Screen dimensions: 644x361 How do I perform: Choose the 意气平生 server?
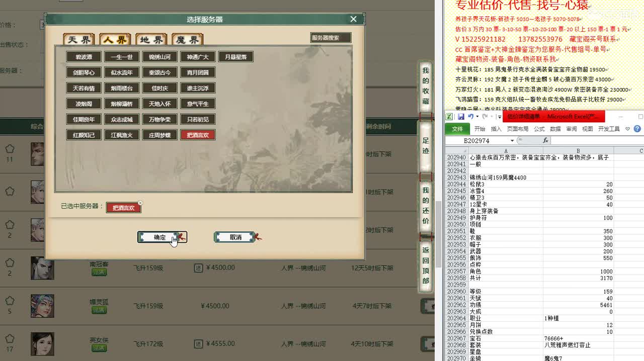(x=198, y=104)
